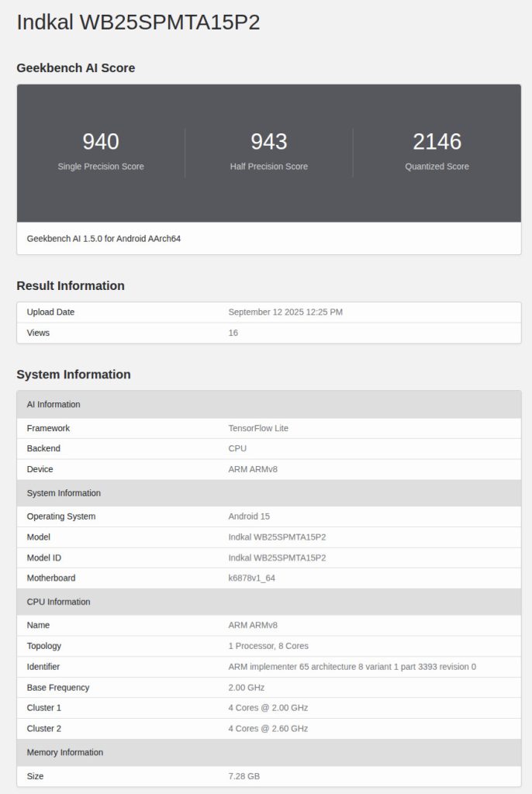Click the Single Precision Score value 940

(101, 142)
